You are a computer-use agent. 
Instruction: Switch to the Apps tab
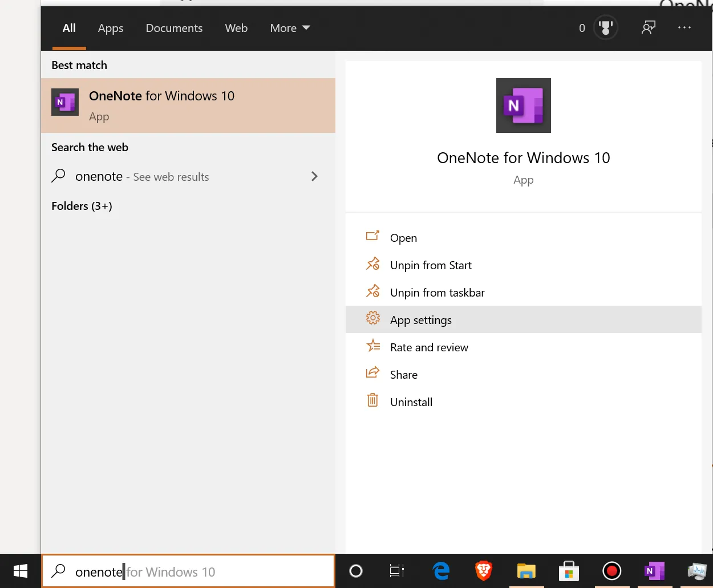111,28
